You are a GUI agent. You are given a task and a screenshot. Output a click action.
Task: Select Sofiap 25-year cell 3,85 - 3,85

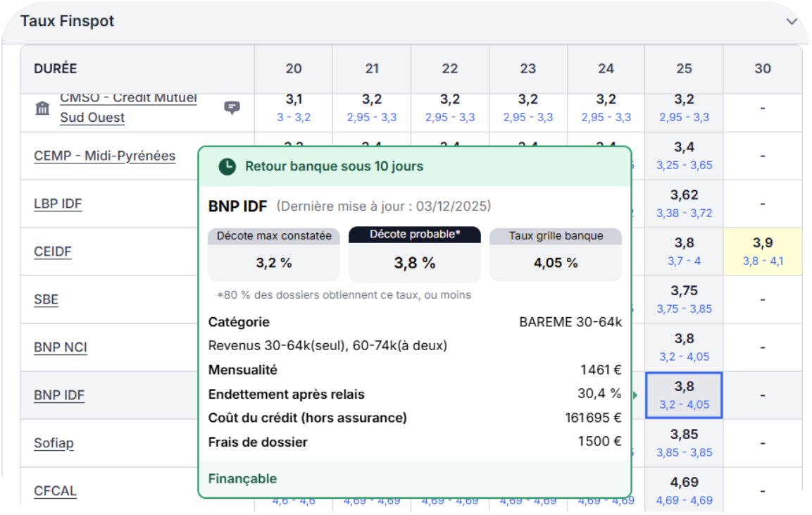(684, 444)
